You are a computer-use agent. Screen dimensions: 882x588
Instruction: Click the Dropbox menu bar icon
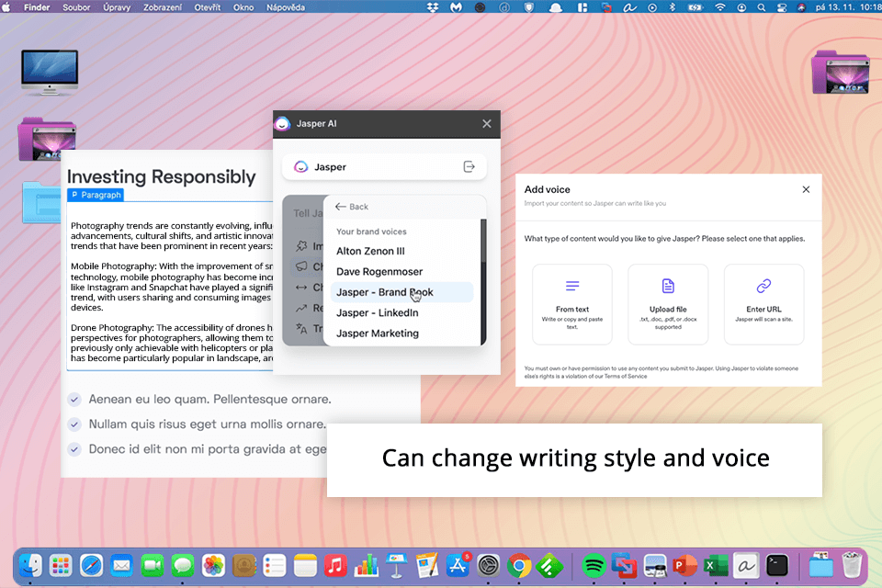[x=433, y=7]
